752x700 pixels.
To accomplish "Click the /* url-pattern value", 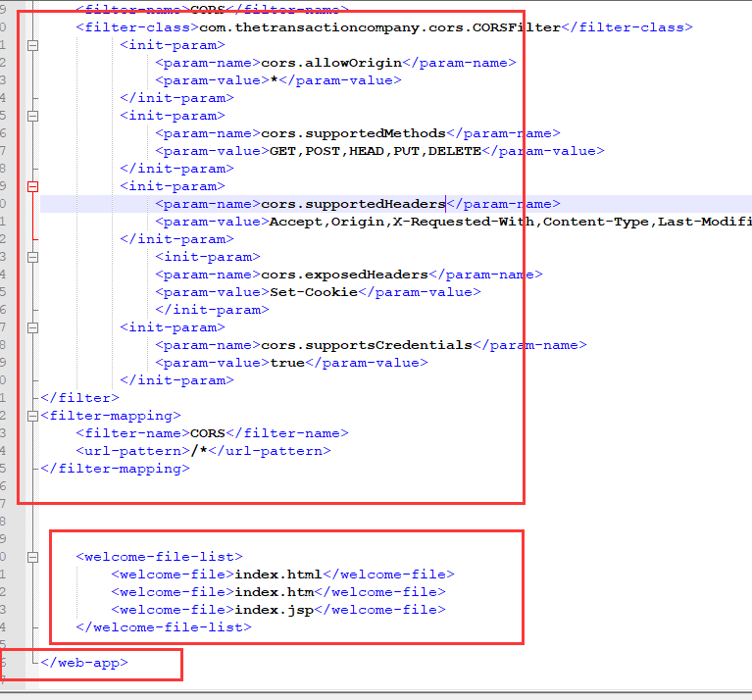I will tap(199, 451).
